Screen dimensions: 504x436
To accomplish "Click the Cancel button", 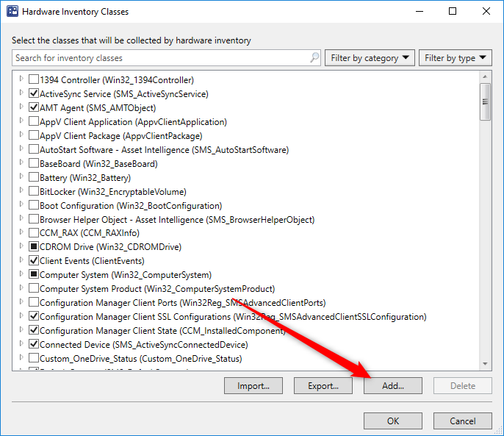I will pyautogui.click(x=463, y=421).
